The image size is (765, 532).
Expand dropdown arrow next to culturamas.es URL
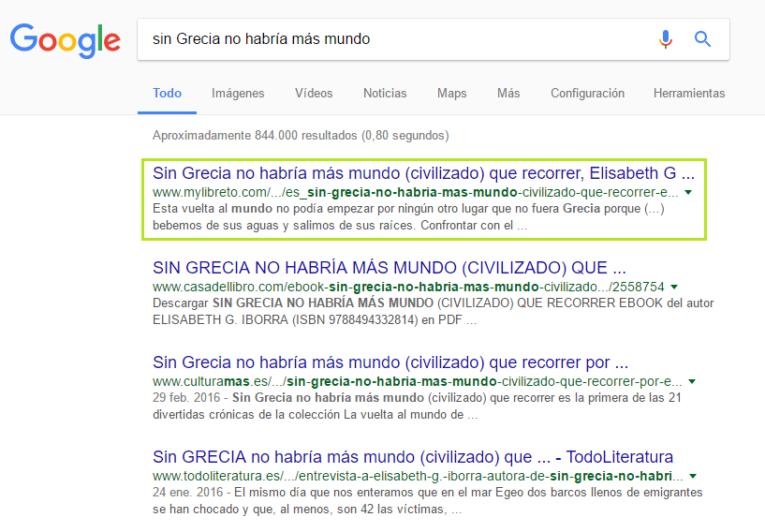pyautogui.click(x=692, y=382)
